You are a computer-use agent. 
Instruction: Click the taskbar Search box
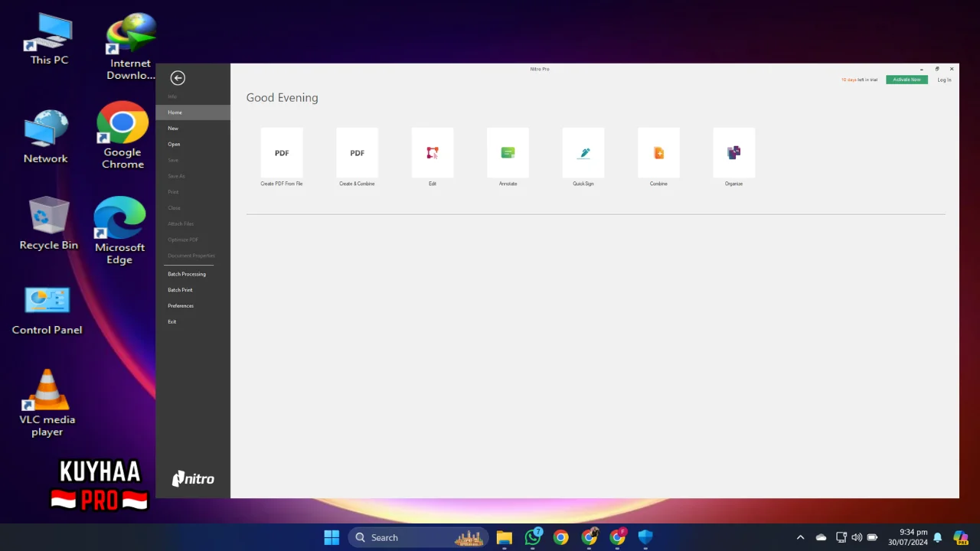pyautogui.click(x=420, y=537)
